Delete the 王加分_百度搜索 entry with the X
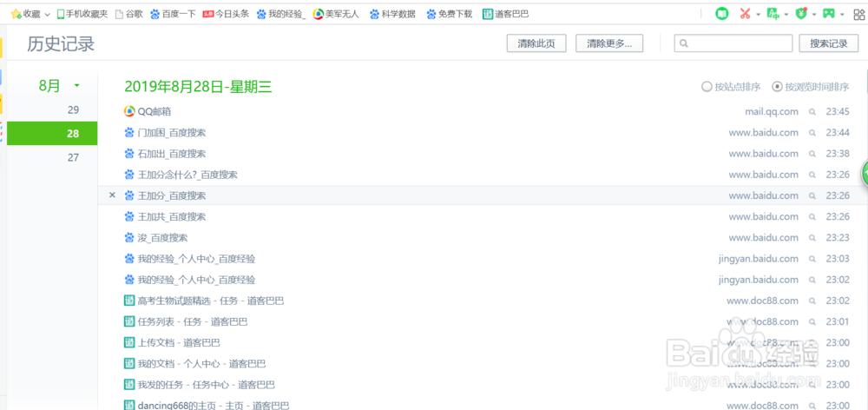Image resolution: width=868 pixels, height=410 pixels. 112,195
